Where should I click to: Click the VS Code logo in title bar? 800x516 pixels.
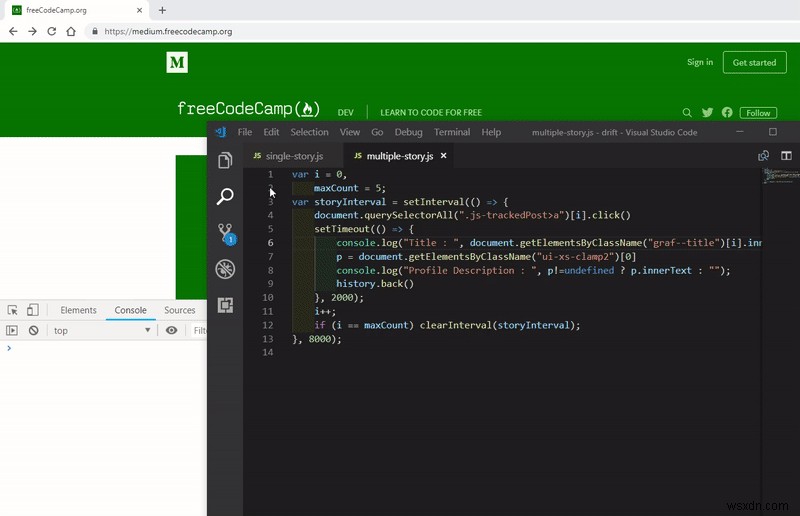click(x=221, y=132)
